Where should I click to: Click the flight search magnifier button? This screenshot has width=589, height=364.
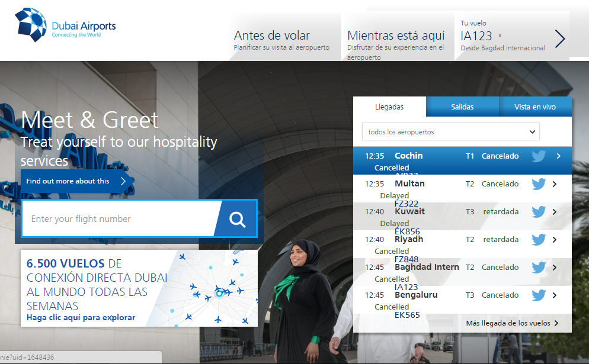(x=238, y=219)
